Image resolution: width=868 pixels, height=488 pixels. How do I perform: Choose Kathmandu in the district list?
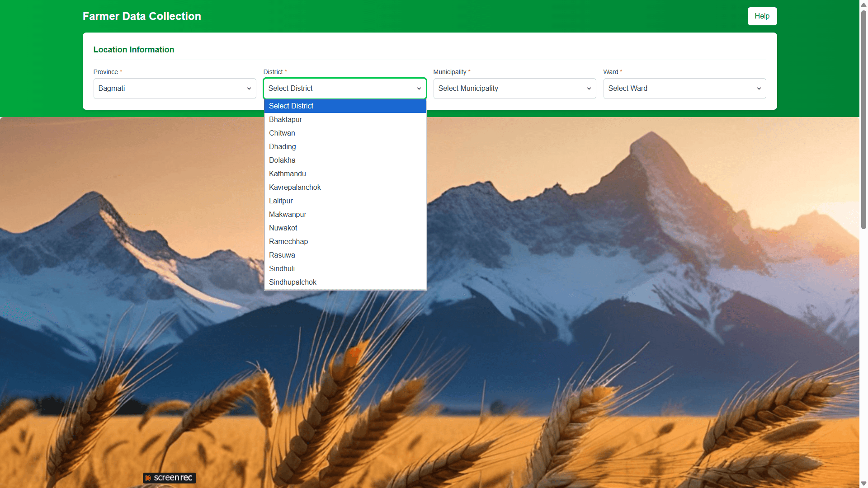[288, 174]
